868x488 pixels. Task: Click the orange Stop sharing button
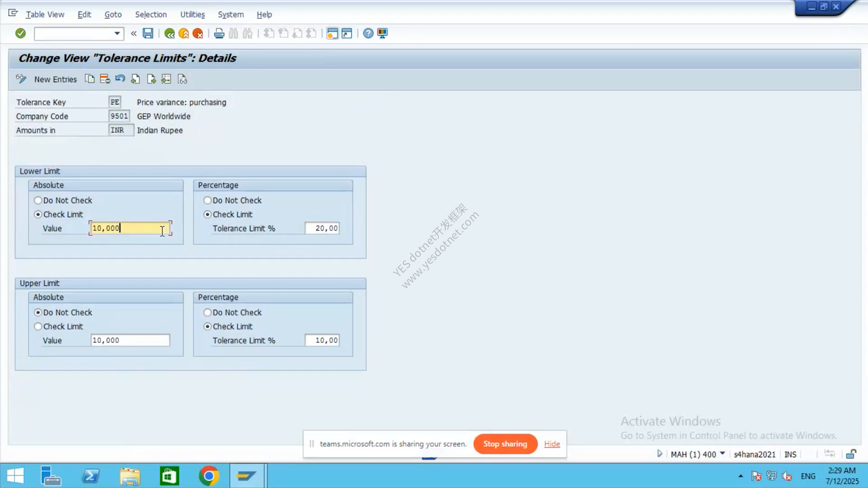point(505,444)
